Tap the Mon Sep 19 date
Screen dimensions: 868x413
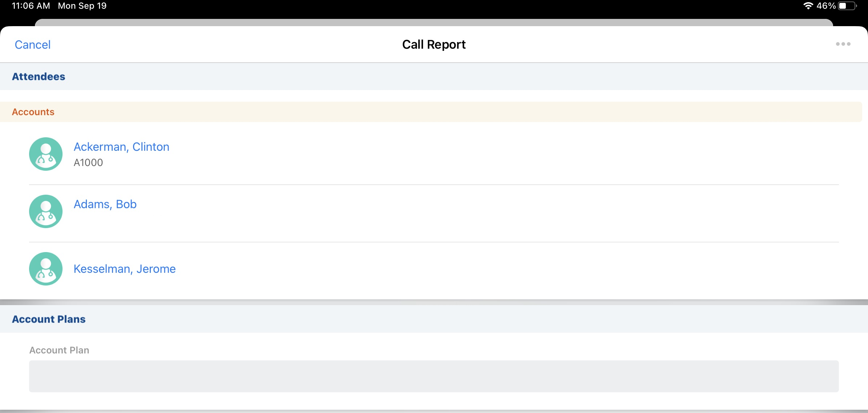[x=82, y=6]
